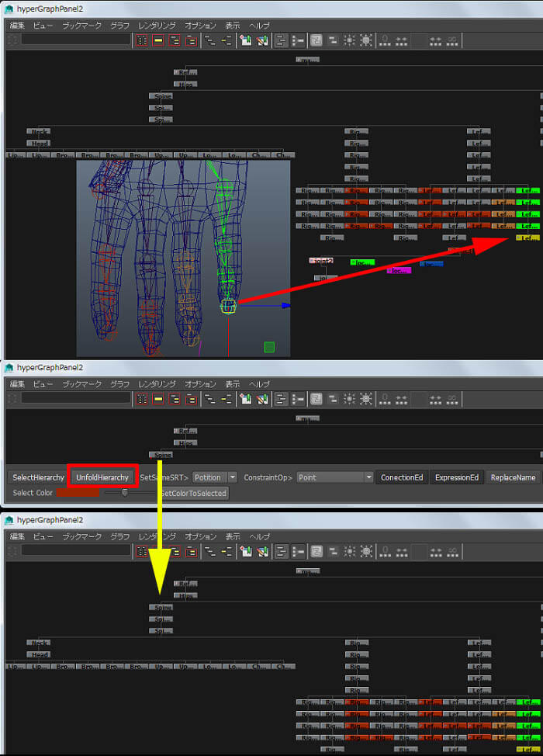Image resolution: width=543 pixels, height=756 pixels.
Task: Show input/output connections in middle panel toolbar
Action: click(x=227, y=399)
